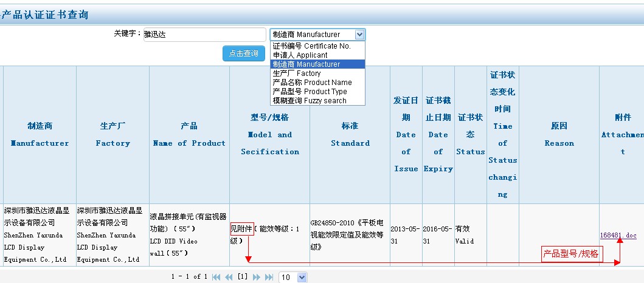Open the 168481.doc attachment link
Screen dimensions: 644x283
point(618,235)
